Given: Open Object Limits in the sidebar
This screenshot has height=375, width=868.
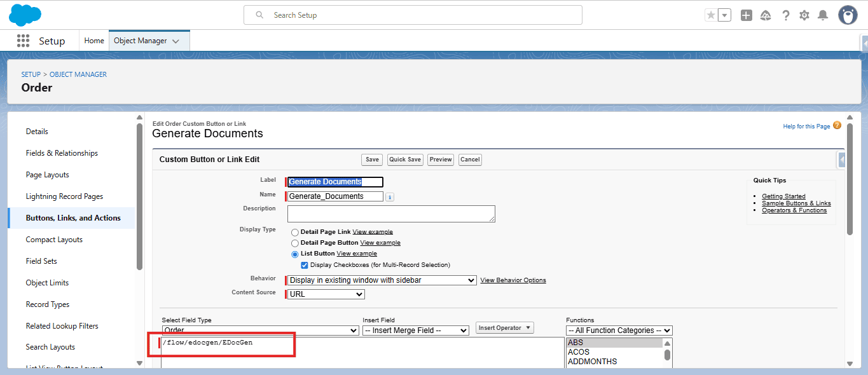Looking at the screenshot, I should coord(47,283).
